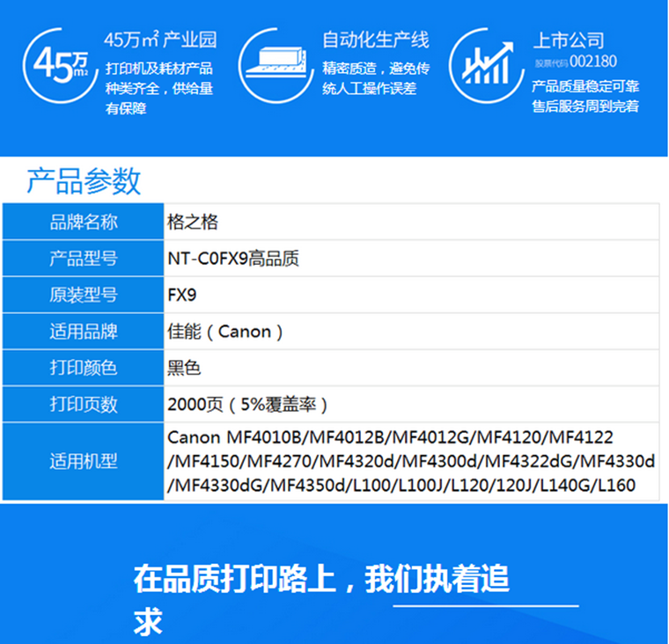Click the 原装型号 label cell

tap(83, 295)
